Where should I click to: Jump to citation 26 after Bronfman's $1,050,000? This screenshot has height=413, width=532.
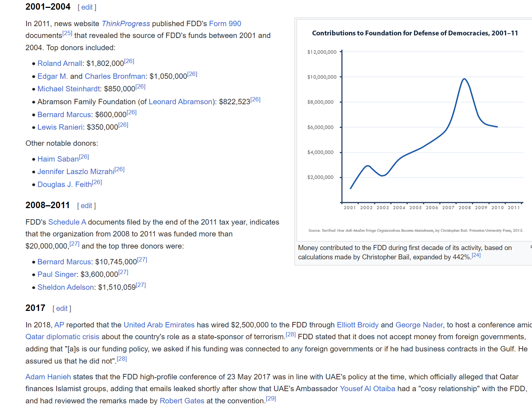click(x=192, y=74)
